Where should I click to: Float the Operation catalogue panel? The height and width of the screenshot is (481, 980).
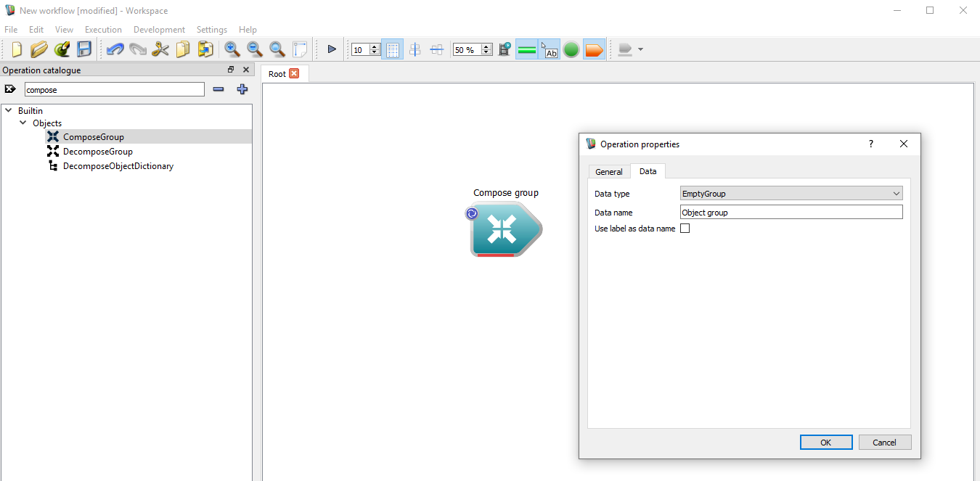point(231,70)
